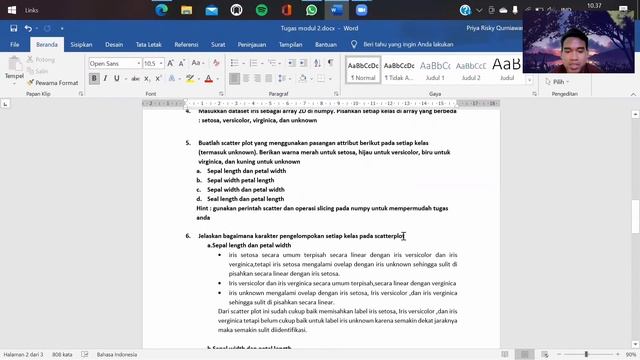Image resolution: width=640 pixels, height=360 pixels.
Task: Open the font size dropdown
Action: (161, 64)
